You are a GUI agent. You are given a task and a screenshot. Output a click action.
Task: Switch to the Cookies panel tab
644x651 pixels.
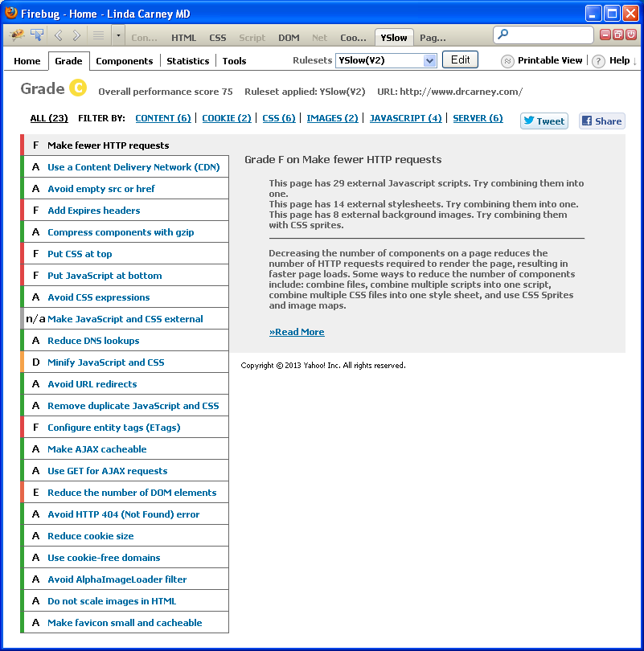coord(353,38)
